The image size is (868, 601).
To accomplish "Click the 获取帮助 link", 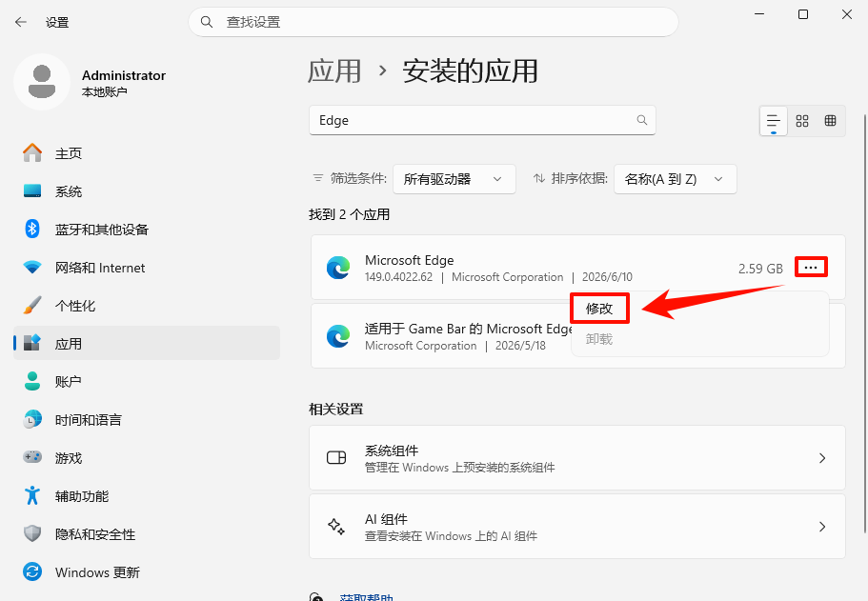I will 367,597.
